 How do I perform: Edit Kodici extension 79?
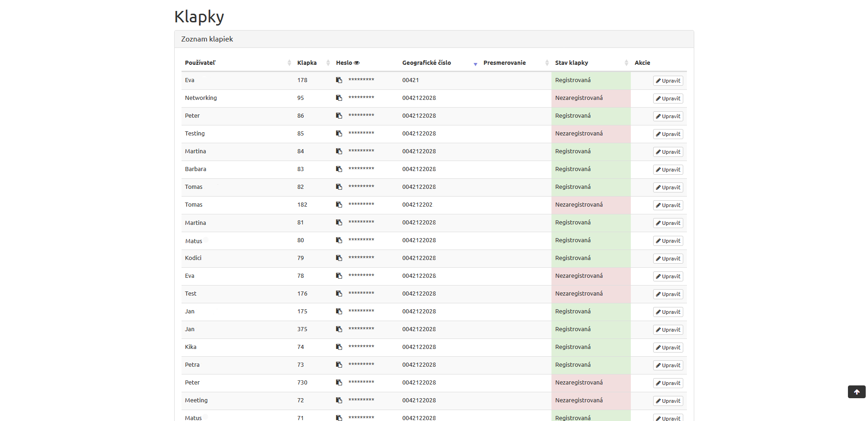668,259
